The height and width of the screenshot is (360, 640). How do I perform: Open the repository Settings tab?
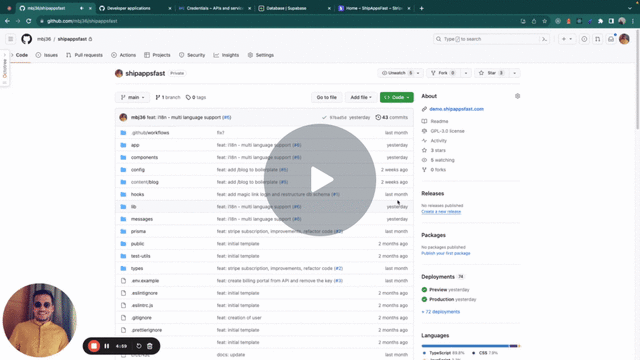(260, 55)
